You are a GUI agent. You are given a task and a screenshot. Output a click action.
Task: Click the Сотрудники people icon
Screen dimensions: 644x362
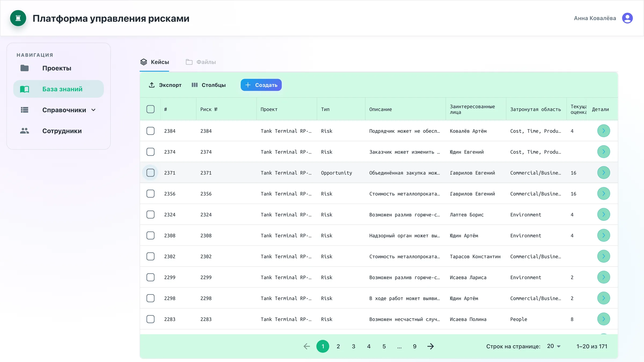tap(24, 131)
